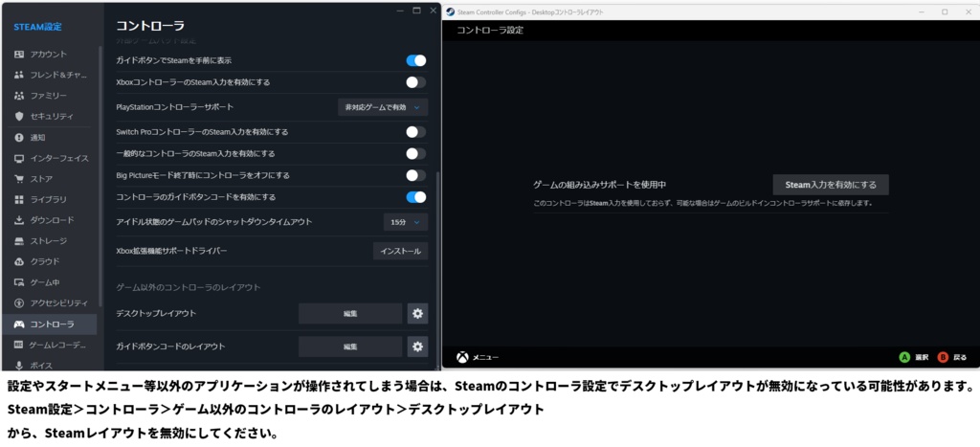Click 戻る back label in footer
Viewport: 980px width, 447px height.
click(x=960, y=358)
